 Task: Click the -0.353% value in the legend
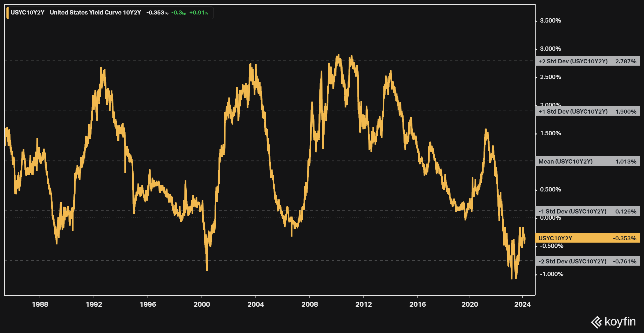pyautogui.click(x=157, y=13)
